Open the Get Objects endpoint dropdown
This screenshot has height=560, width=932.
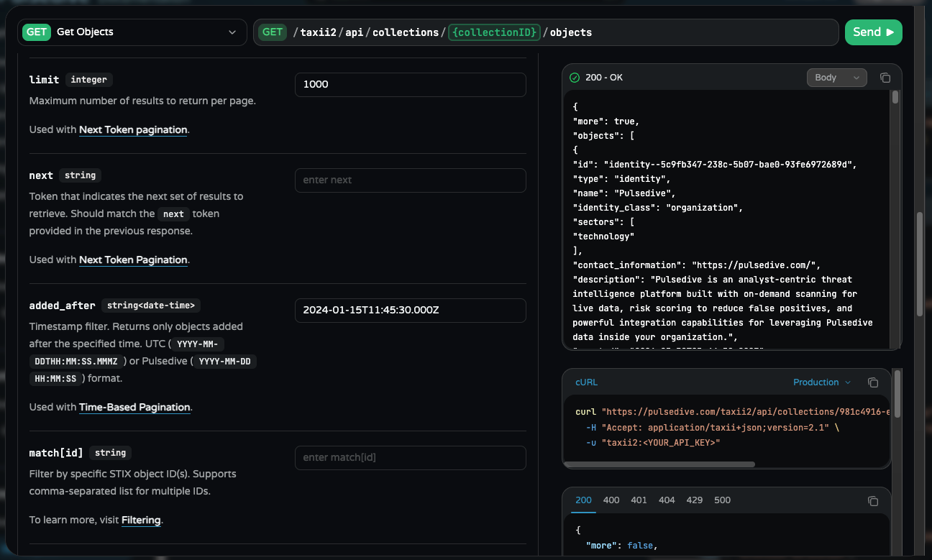[132, 32]
